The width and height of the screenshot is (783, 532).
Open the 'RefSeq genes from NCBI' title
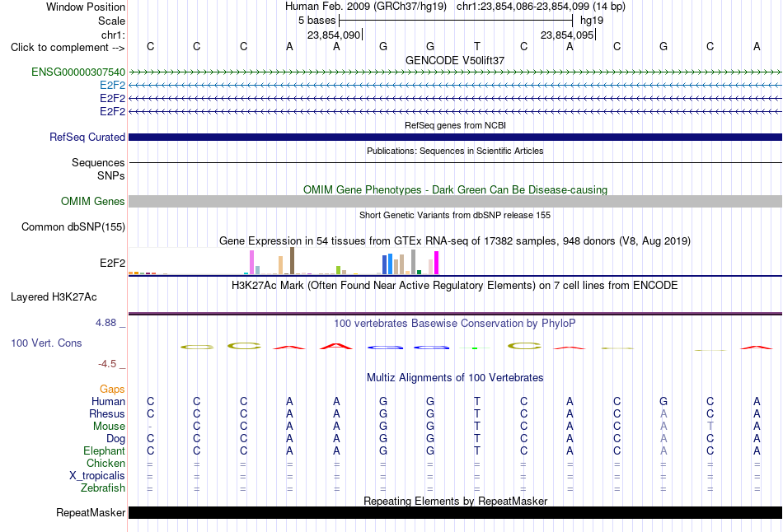pos(455,125)
